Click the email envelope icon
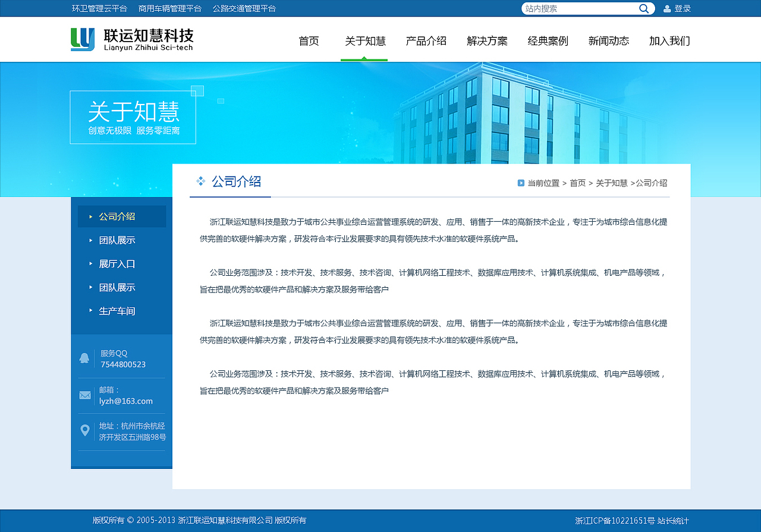Screen dimensions: 761x532 (x=85, y=395)
